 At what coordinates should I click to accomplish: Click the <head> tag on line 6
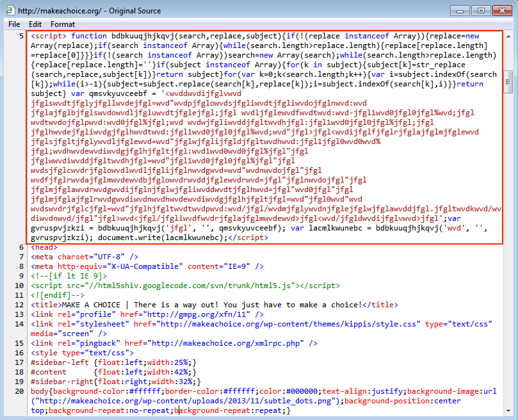44,247
